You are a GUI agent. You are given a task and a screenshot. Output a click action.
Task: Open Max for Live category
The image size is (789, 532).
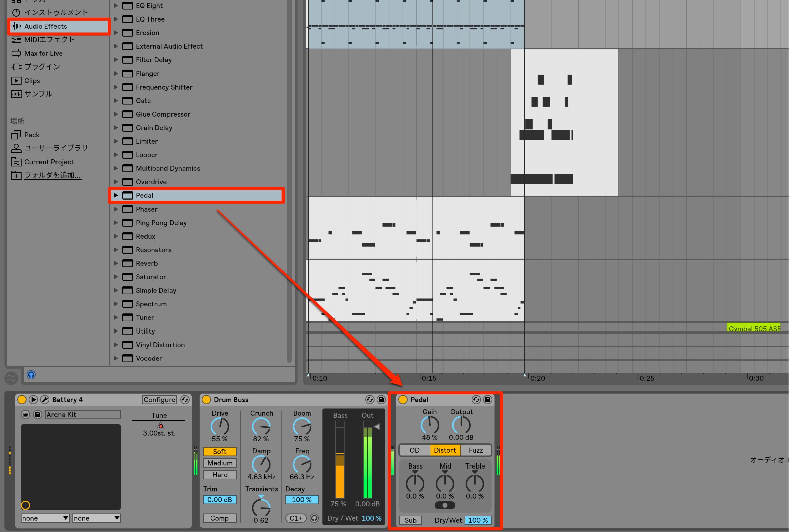point(37,53)
